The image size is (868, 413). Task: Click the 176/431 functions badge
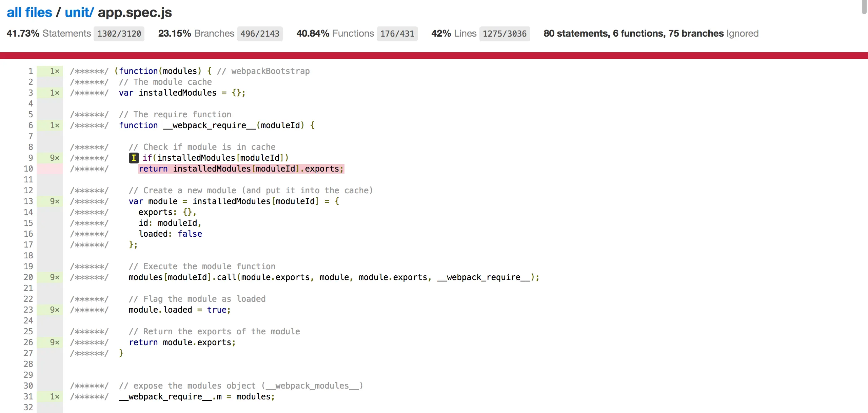[397, 34]
